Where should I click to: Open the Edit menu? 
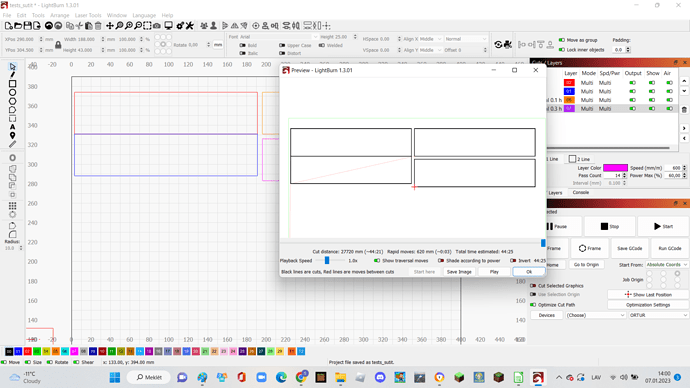coord(22,15)
